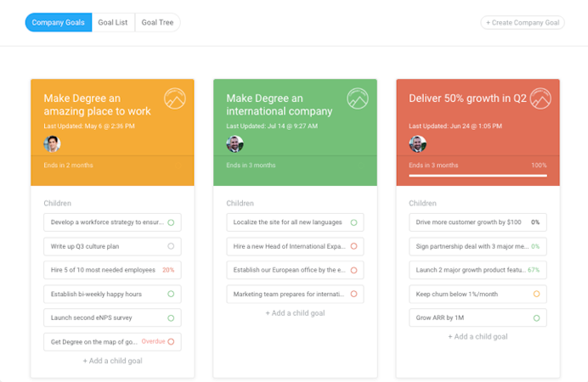Open 'Sign partnership deal with 3 major' goal
Image resolution: width=588 pixels, height=382 pixels.
tap(478, 246)
